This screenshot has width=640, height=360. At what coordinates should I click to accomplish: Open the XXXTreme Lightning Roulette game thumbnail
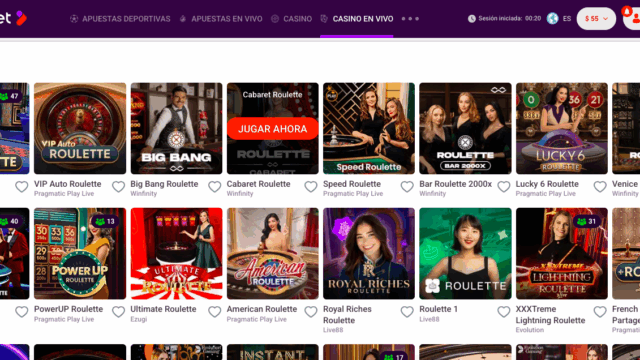tap(562, 253)
